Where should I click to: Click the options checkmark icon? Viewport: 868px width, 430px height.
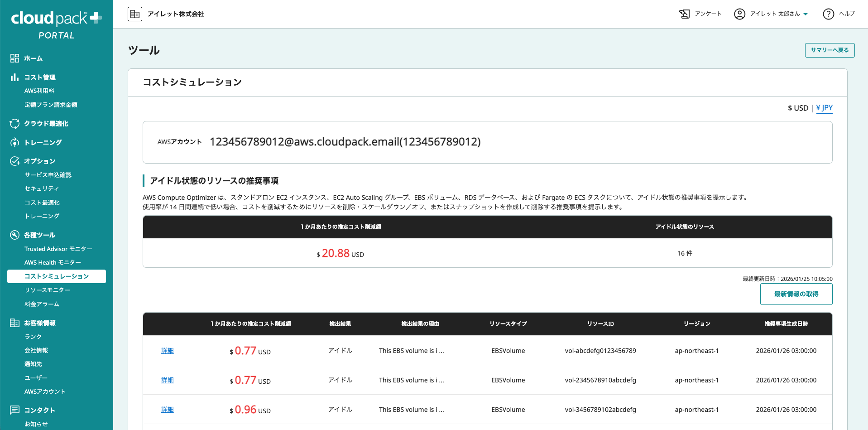coord(14,161)
